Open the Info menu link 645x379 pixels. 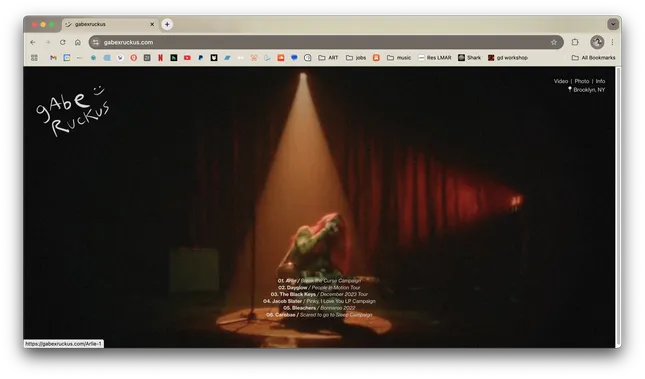tap(600, 81)
